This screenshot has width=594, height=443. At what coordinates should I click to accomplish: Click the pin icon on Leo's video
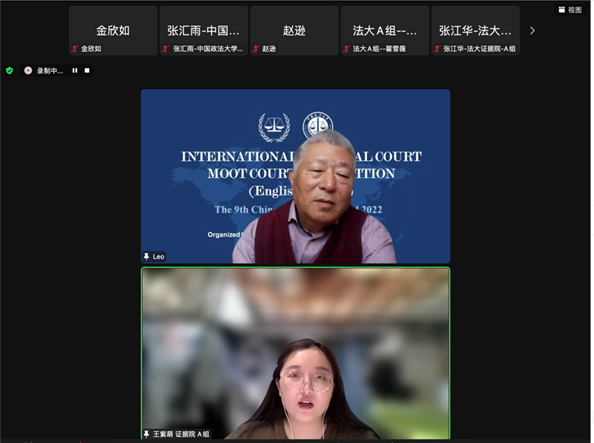(x=147, y=257)
